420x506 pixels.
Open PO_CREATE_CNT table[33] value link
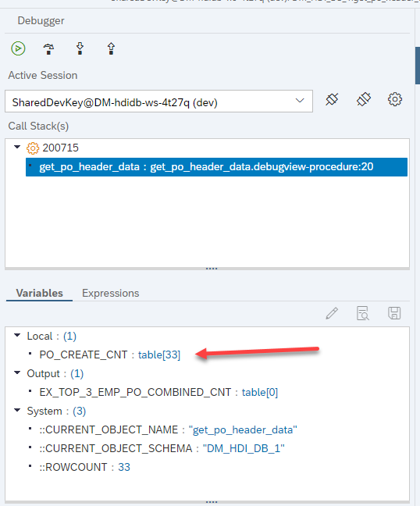click(159, 355)
